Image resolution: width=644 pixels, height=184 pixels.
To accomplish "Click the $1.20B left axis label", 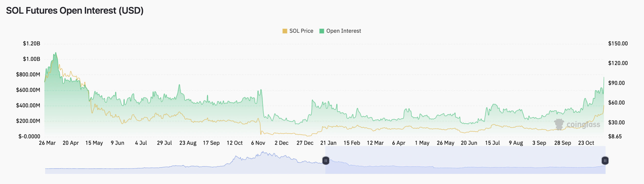I will pyautogui.click(x=31, y=44).
